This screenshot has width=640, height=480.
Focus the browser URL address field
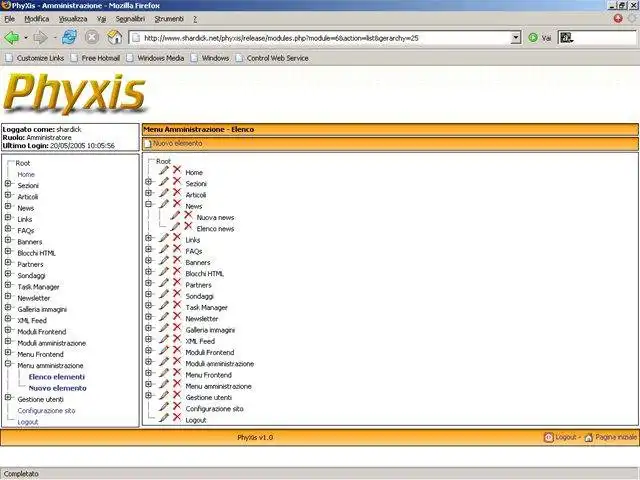320,38
